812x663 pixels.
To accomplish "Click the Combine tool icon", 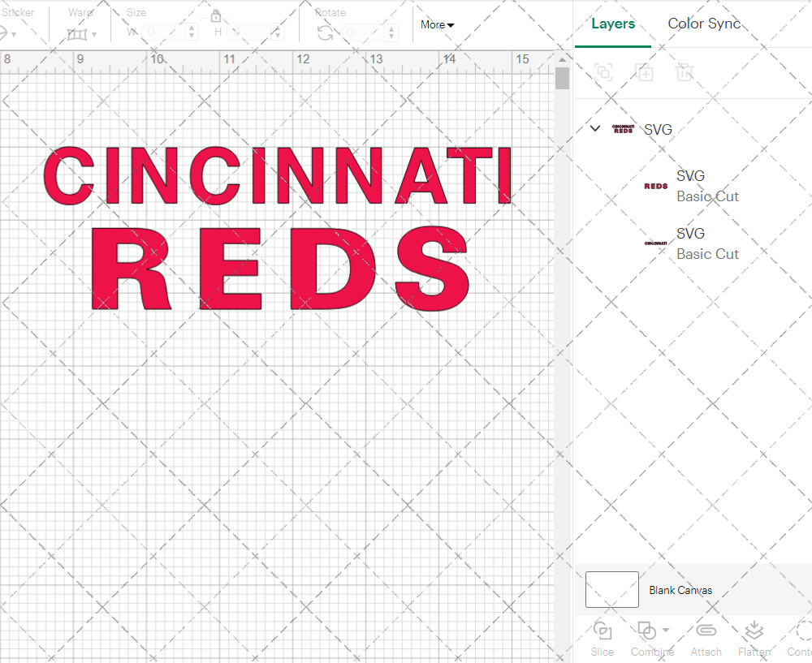I will pos(648,630).
